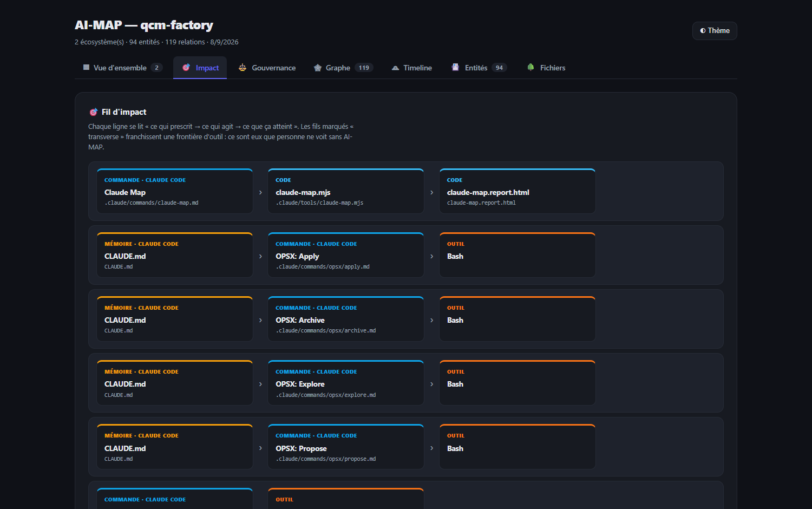The image size is (812, 509).
Task: Click Bash tool card after OPSX: Apply
Action: tap(518, 255)
